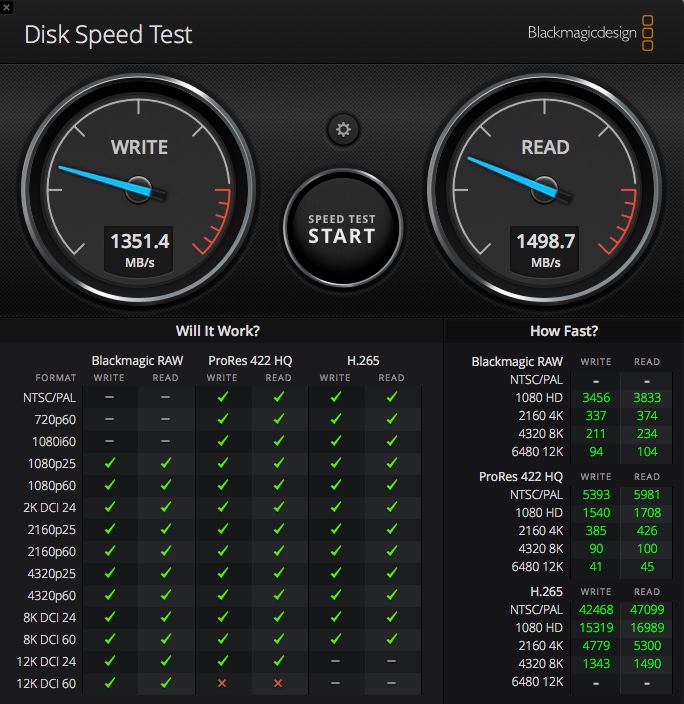Open settings via the gear icon
The width and height of the screenshot is (684, 704).
tap(343, 130)
